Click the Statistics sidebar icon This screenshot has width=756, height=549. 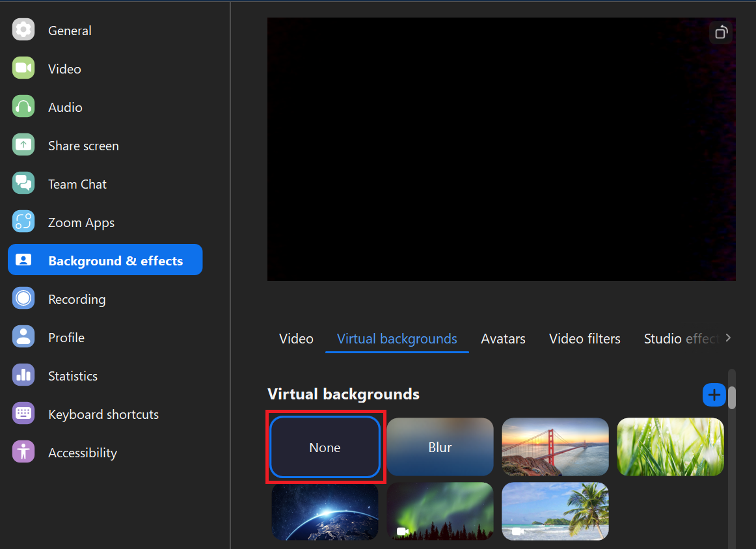click(23, 375)
